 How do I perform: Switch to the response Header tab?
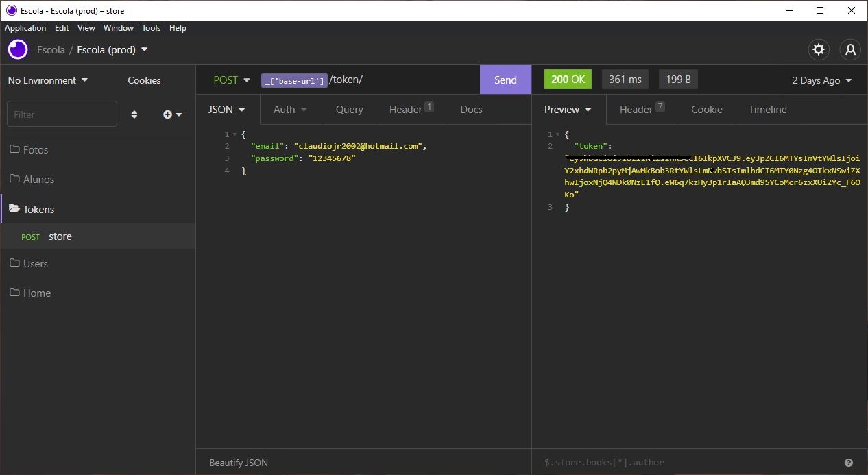click(642, 109)
